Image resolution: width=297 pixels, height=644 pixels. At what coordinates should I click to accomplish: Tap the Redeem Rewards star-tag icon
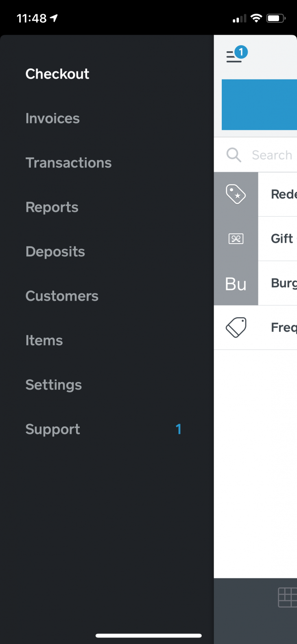[x=236, y=194]
